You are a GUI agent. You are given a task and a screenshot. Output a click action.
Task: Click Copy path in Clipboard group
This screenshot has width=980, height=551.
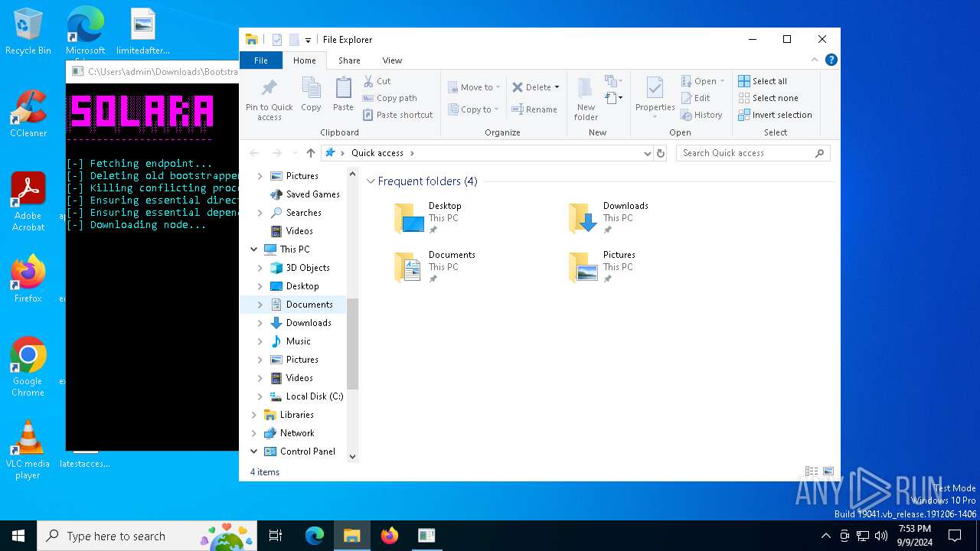[390, 98]
